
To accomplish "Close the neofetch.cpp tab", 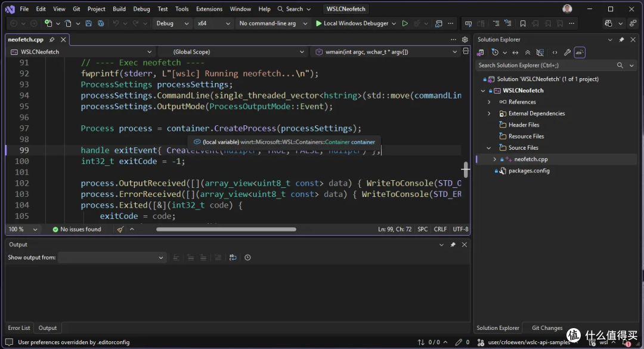I will click(x=63, y=39).
